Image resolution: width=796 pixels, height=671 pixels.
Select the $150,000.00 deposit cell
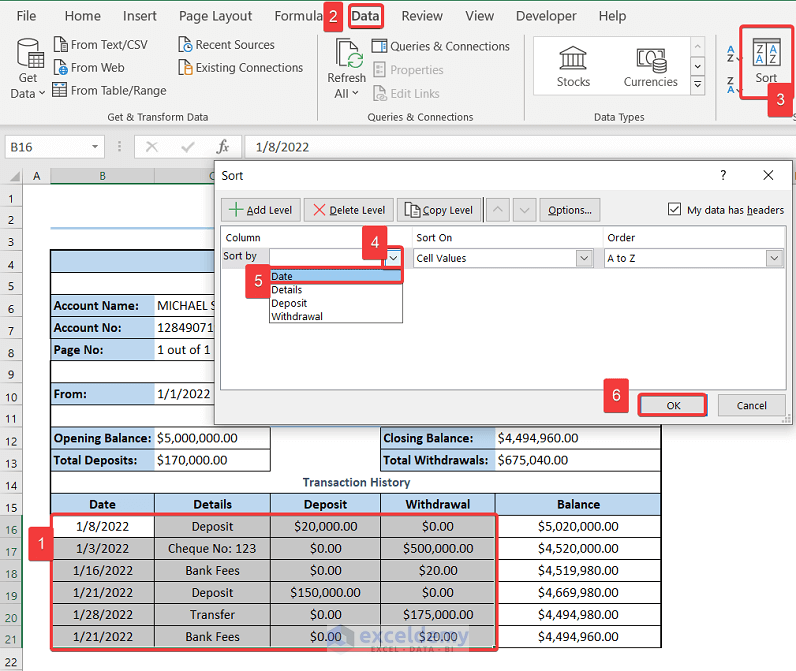(325, 592)
